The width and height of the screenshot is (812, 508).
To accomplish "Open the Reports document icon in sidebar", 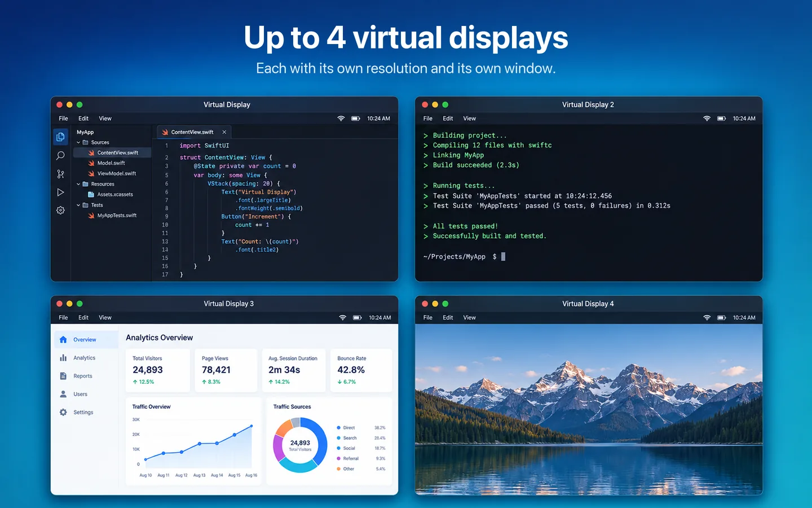I will 63,376.
